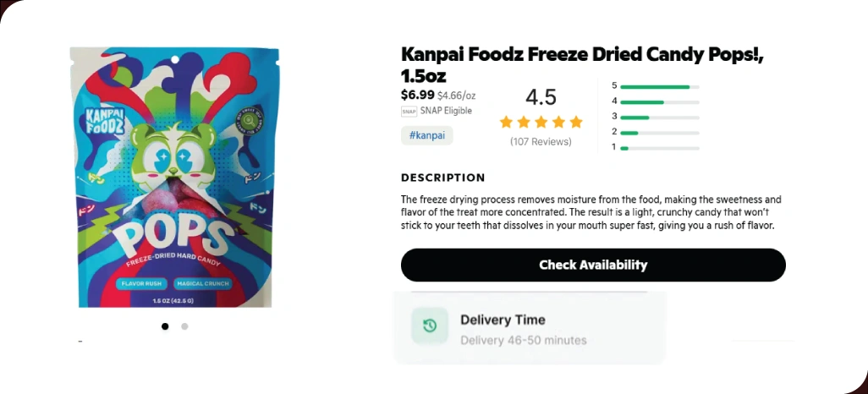Click the 4-star rating bar
The image size is (868, 394).
659,101
